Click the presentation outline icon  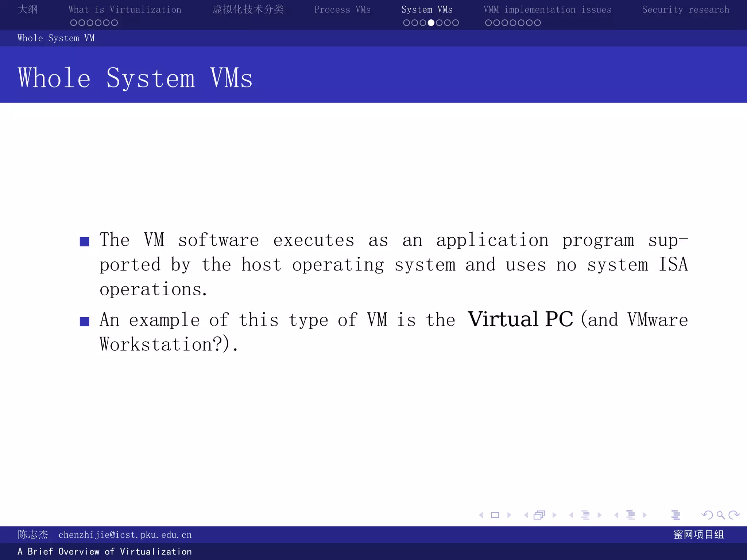[675, 515]
